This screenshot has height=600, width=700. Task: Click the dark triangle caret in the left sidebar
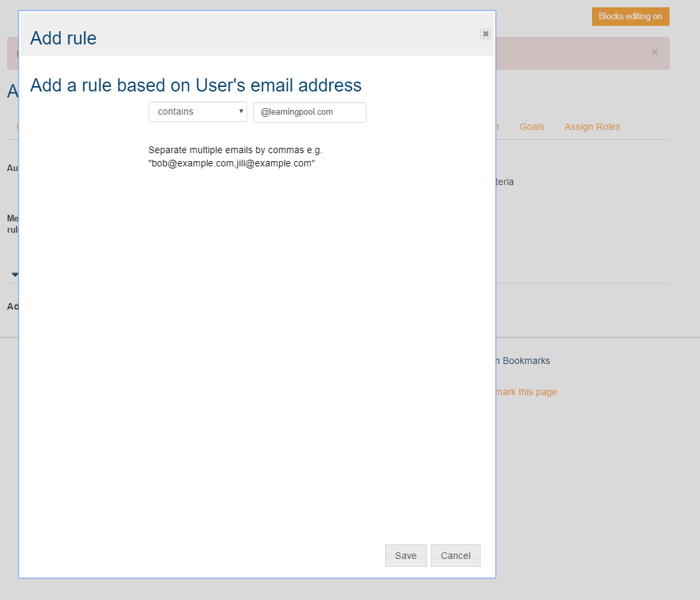[x=13, y=274]
